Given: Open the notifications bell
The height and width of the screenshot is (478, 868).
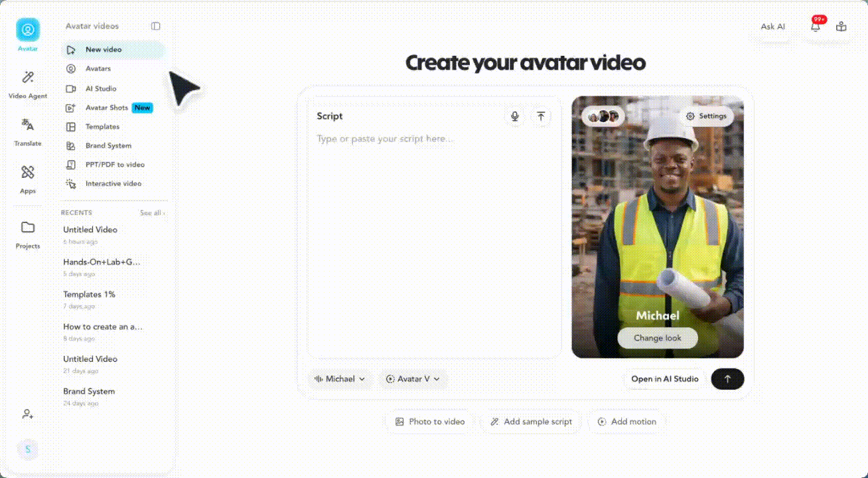Looking at the screenshot, I should tap(816, 27).
